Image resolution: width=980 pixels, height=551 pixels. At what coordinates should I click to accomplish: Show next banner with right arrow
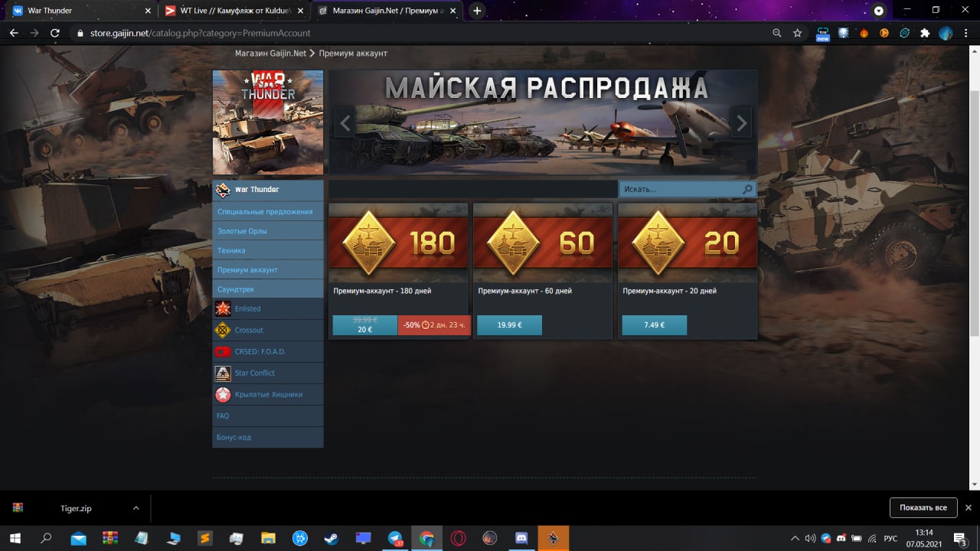point(741,122)
